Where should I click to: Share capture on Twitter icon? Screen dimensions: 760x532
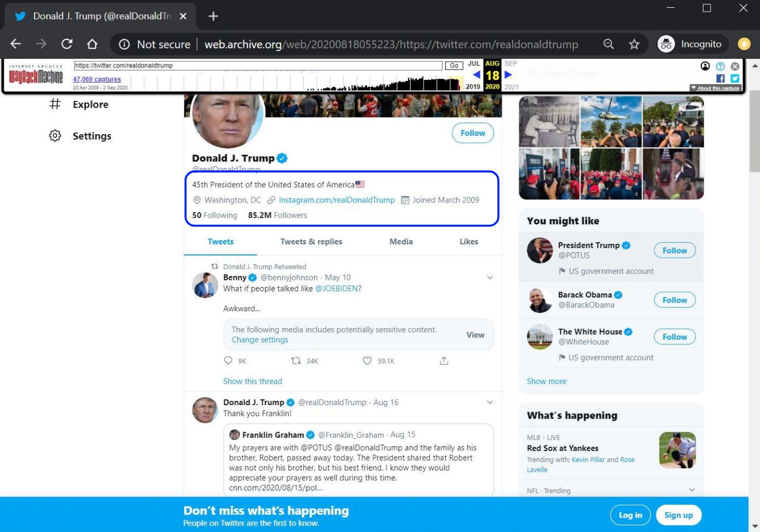pos(735,78)
